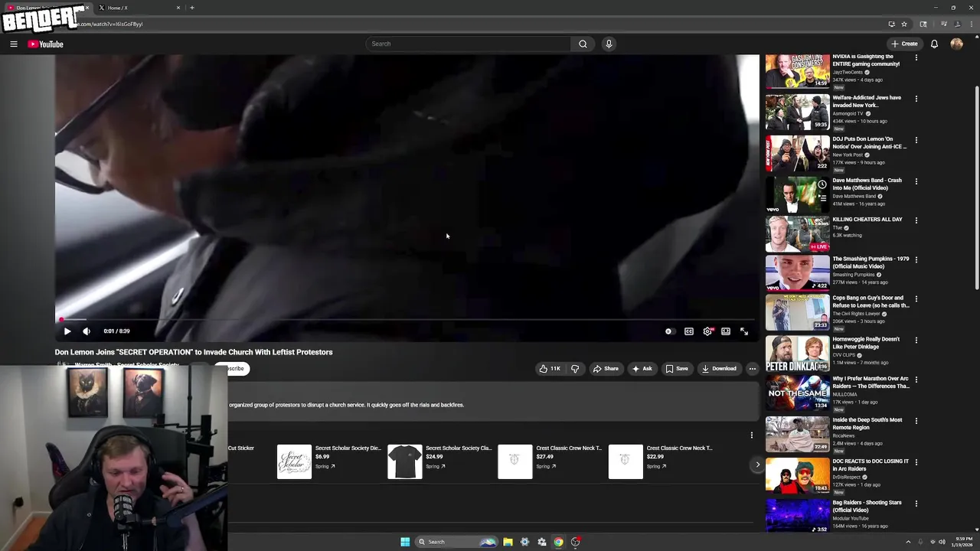980x551 pixels.
Task: Open 'Inside the Deep South's Most Remote Region'
Action: [x=867, y=424]
